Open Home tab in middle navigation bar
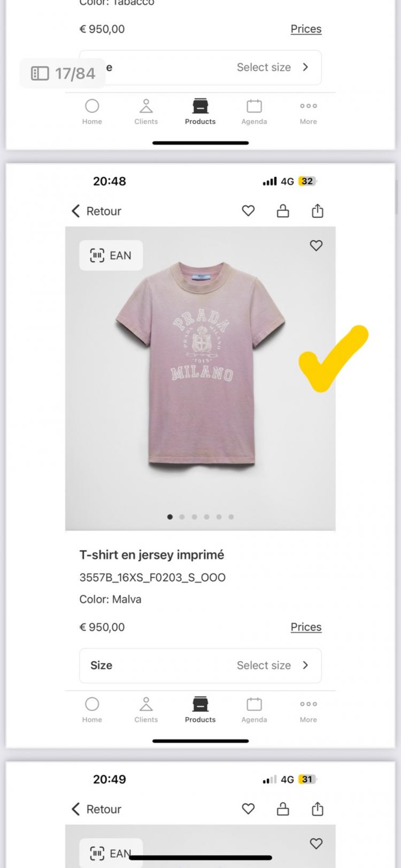 point(92,710)
